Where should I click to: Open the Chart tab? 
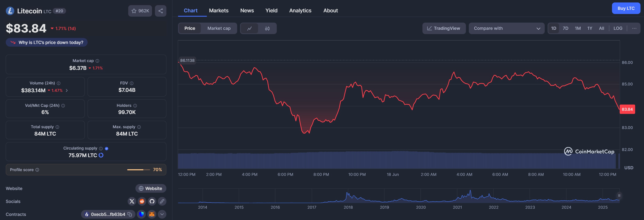(191, 10)
